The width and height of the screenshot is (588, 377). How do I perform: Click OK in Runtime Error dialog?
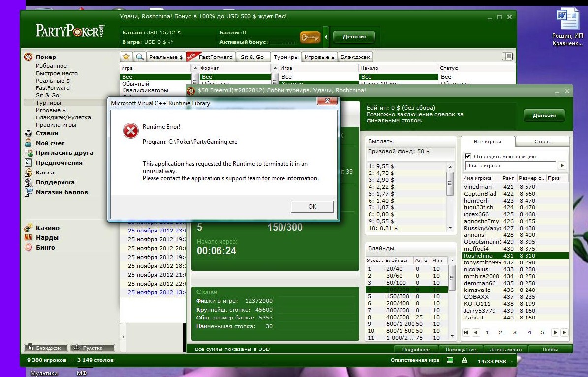312,206
